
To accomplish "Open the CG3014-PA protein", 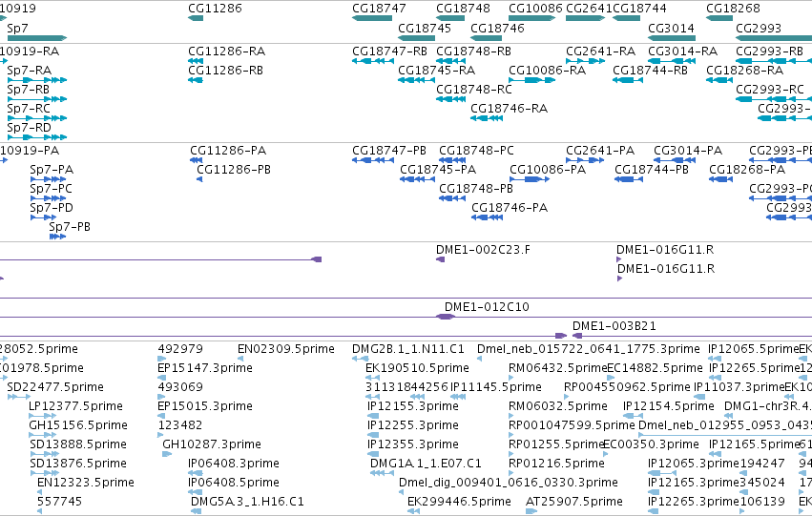I will 688,151.
